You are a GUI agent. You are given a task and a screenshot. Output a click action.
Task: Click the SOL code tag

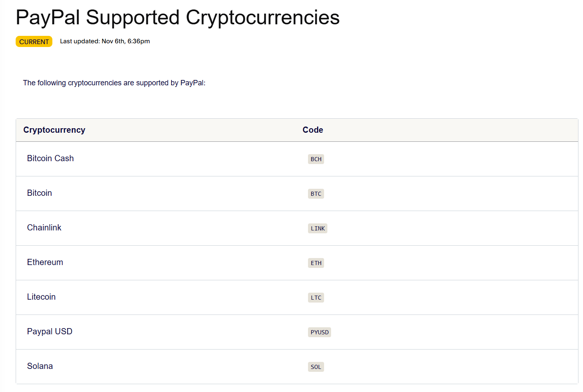click(316, 367)
